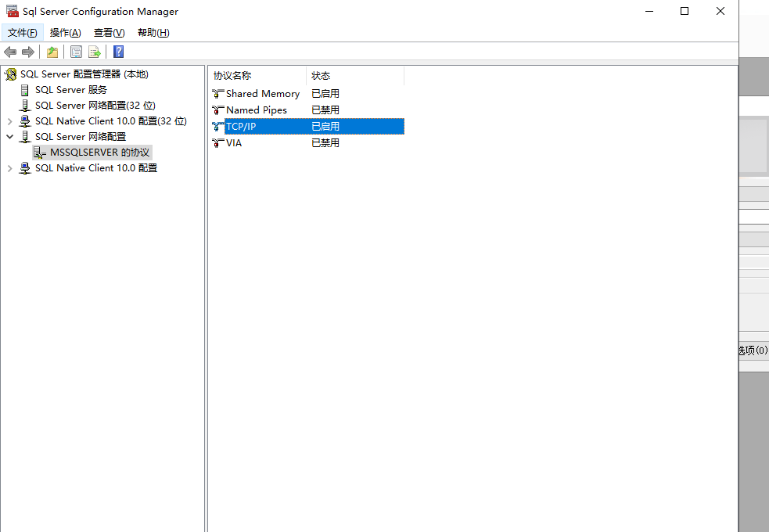Select the Named Pipes protocol row
The height and width of the screenshot is (532, 769).
[x=307, y=110]
